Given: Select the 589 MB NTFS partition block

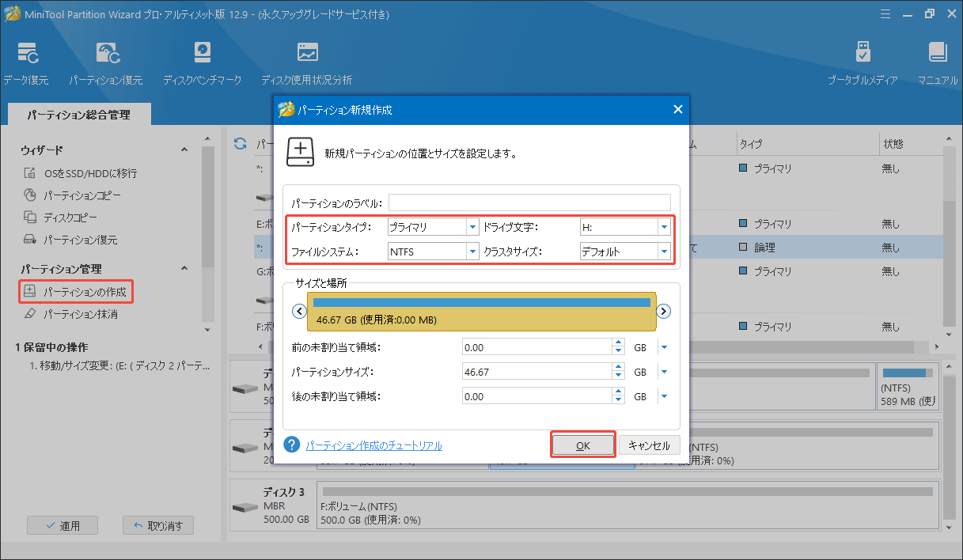Looking at the screenshot, I should pos(907,386).
